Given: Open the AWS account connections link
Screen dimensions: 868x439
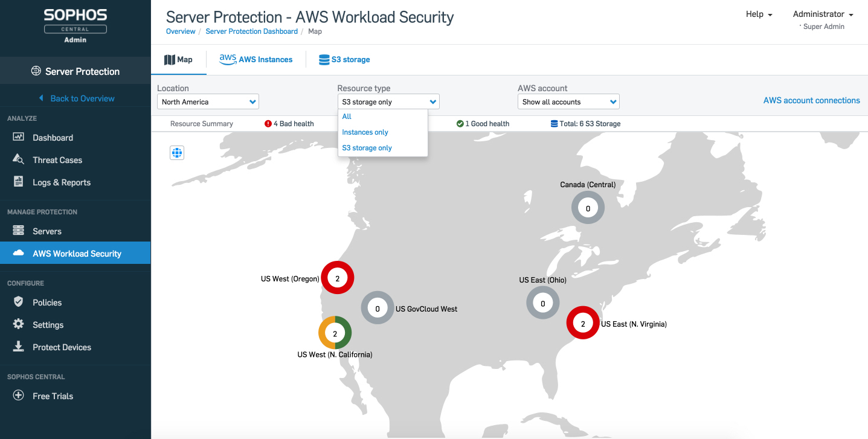Looking at the screenshot, I should tap(811, 100).
